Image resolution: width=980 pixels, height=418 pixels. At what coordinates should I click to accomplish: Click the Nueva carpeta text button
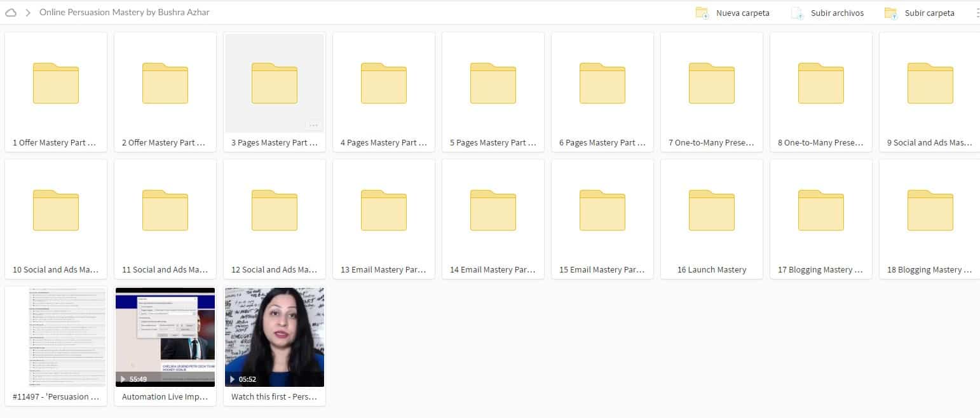[742, 13]
